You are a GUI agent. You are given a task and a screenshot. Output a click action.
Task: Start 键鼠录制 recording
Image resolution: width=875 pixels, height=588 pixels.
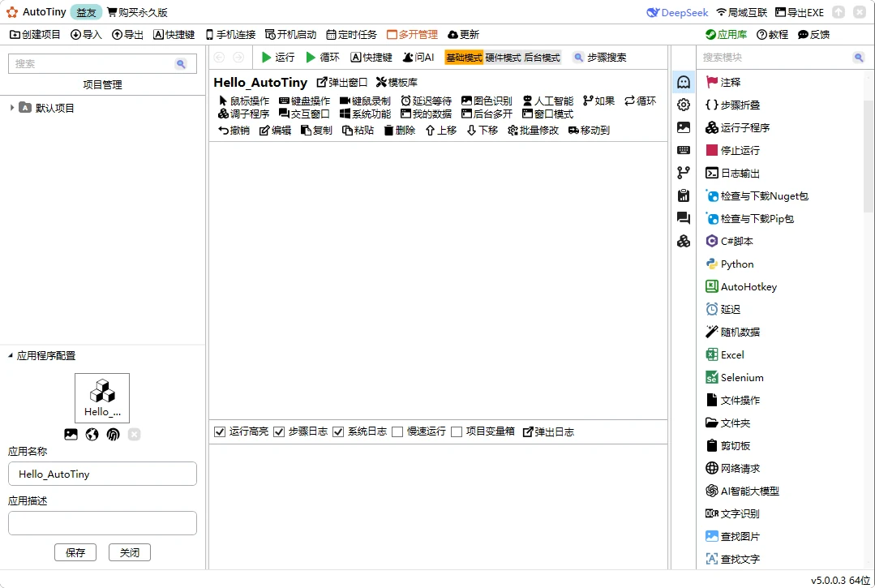point(365,101)
